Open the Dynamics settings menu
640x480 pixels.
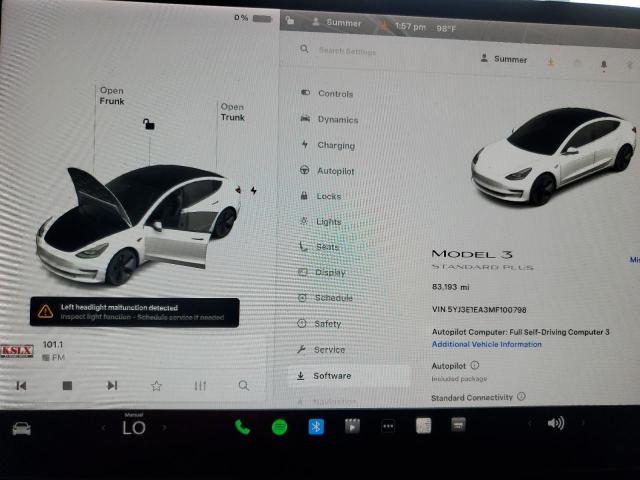[329, 119]
